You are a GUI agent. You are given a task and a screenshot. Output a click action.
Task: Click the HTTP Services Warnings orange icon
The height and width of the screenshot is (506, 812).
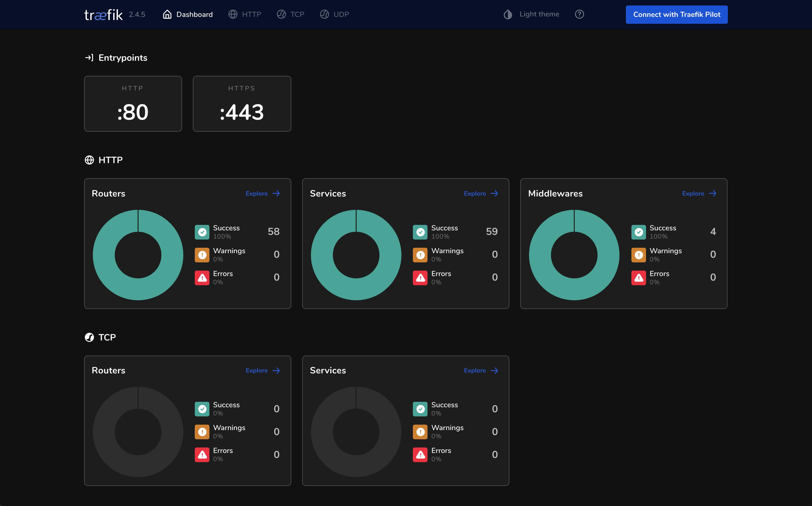tap(420, 255)
